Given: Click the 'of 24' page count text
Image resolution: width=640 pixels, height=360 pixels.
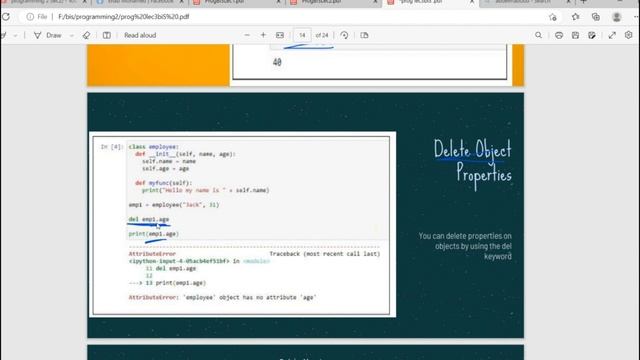Looking at the screenshot, I should point(322,36).
